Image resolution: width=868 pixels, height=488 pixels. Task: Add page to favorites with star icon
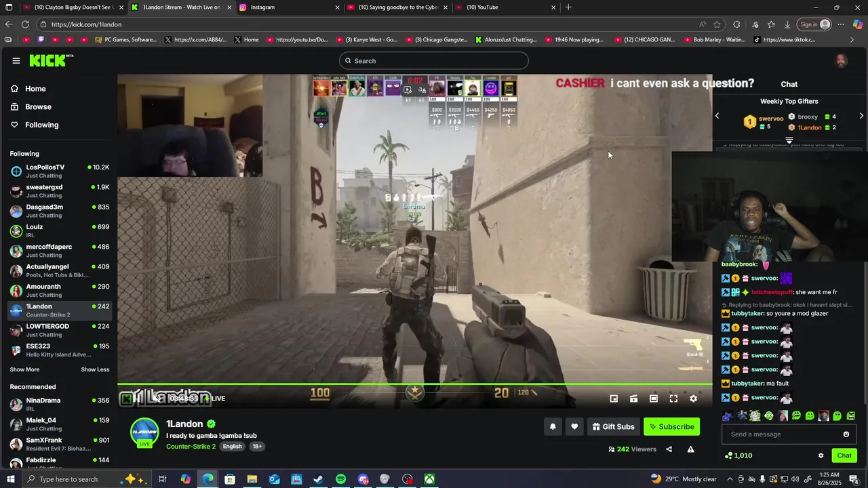point(717,24)
